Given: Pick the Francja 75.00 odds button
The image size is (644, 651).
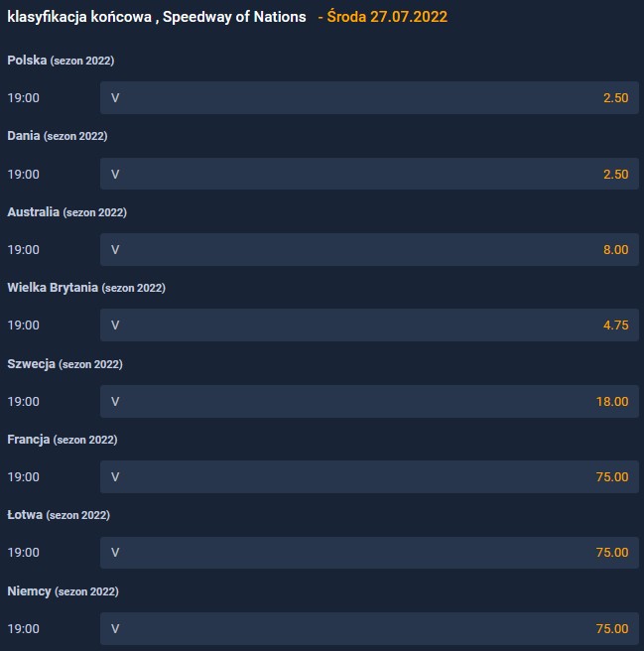Looking at the screenshot, I should (x=369, y=476).
